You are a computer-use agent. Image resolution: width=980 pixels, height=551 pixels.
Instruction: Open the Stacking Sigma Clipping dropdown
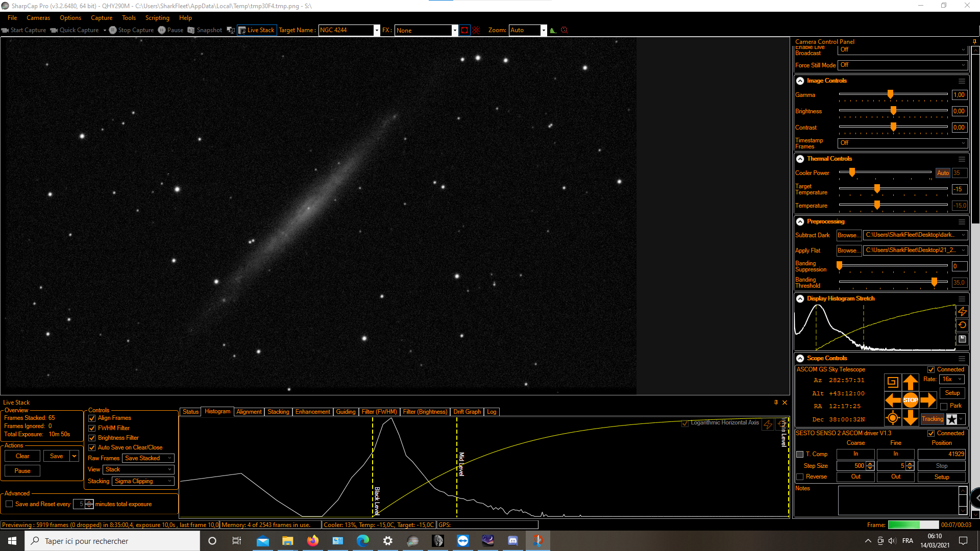pos(143,481)
